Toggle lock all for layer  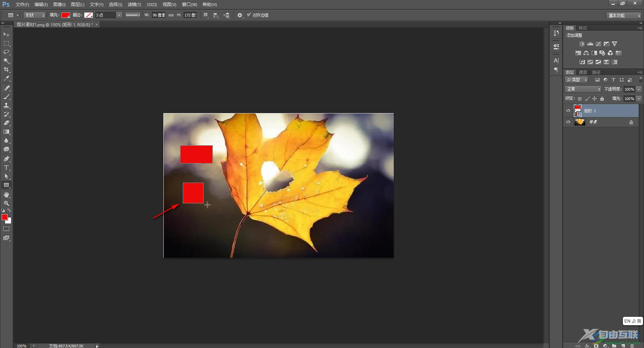pos(602,99)
